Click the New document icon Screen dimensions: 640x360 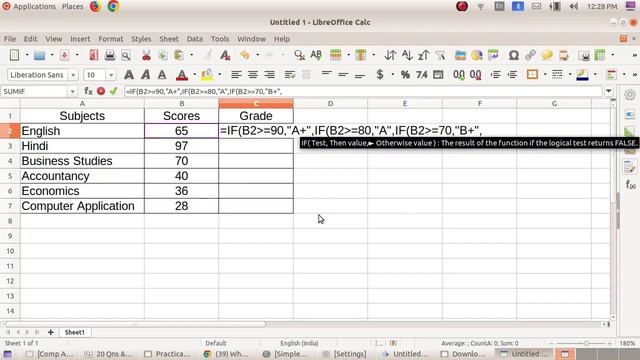click(x=14, y=55)
